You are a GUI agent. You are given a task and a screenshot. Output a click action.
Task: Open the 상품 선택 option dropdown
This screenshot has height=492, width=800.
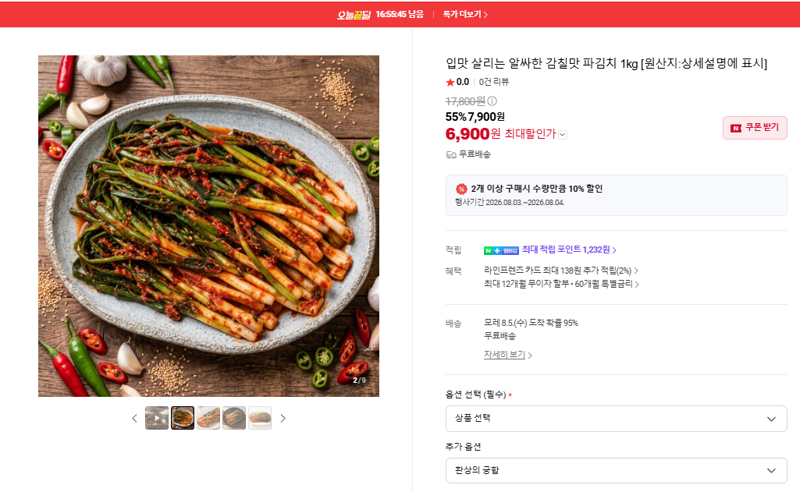(x=616, y=419)
